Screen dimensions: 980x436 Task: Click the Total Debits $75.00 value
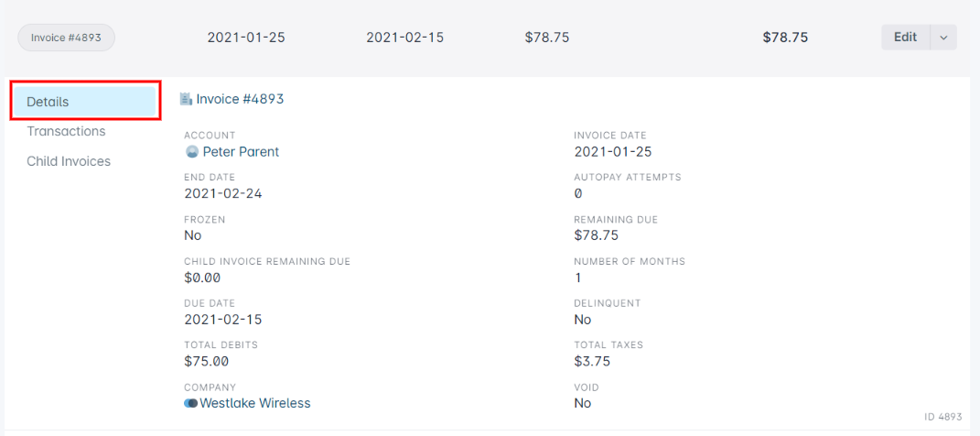pos(206,361)
